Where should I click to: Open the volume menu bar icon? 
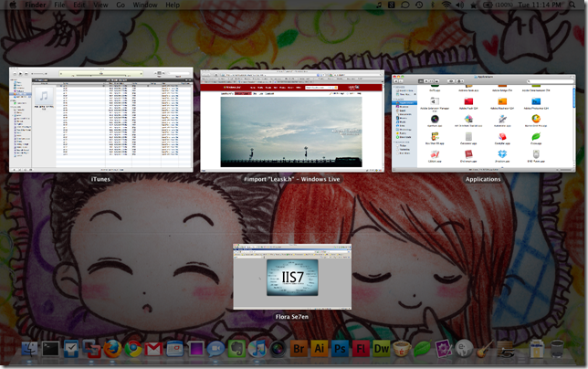pyautogui.click(x=459, y=5)
